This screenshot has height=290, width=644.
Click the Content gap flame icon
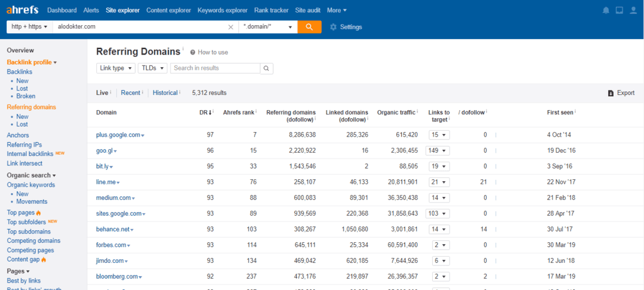click(43, 260)
